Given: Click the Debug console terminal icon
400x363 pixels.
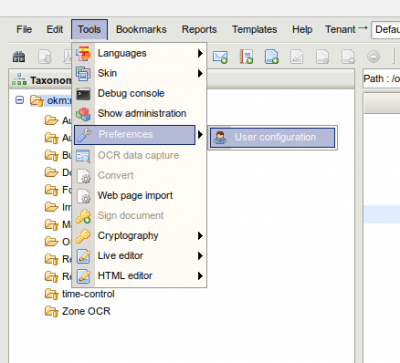Looking at the screenshot, I should pos(83,94).
